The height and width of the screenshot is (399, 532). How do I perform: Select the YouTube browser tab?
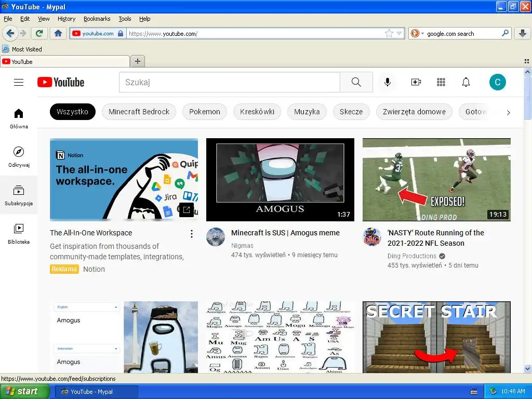(65, 61)
